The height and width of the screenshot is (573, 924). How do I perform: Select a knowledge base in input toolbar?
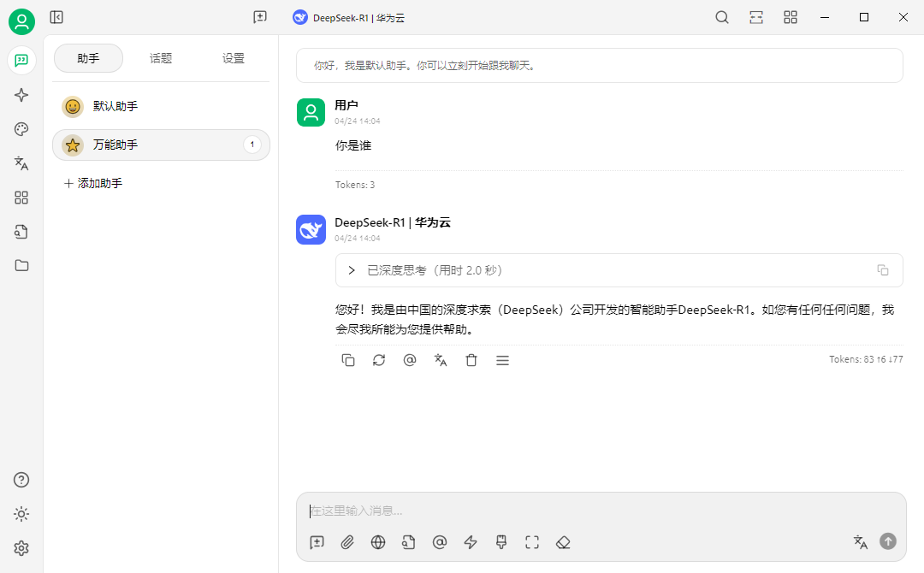(409, 542)
